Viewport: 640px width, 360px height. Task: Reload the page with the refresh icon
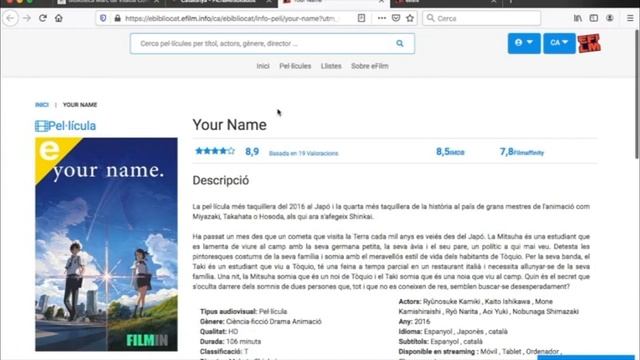[43, 18]
